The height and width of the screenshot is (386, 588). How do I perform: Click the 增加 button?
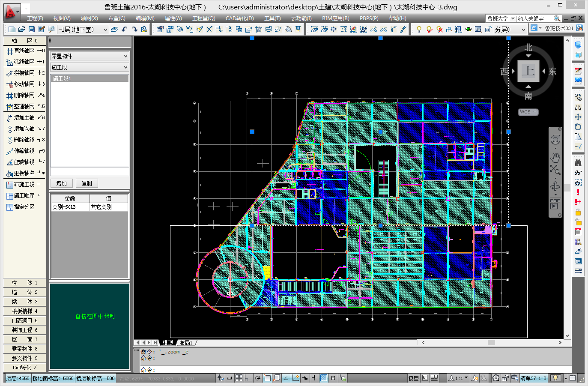click(x=62, y=183)
